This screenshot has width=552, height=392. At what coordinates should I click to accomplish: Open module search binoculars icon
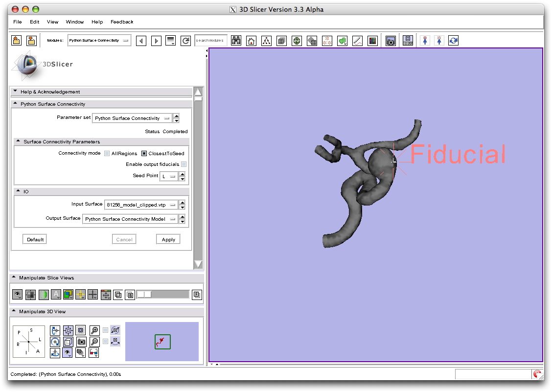pyautogui.click(x=236, y=41)
